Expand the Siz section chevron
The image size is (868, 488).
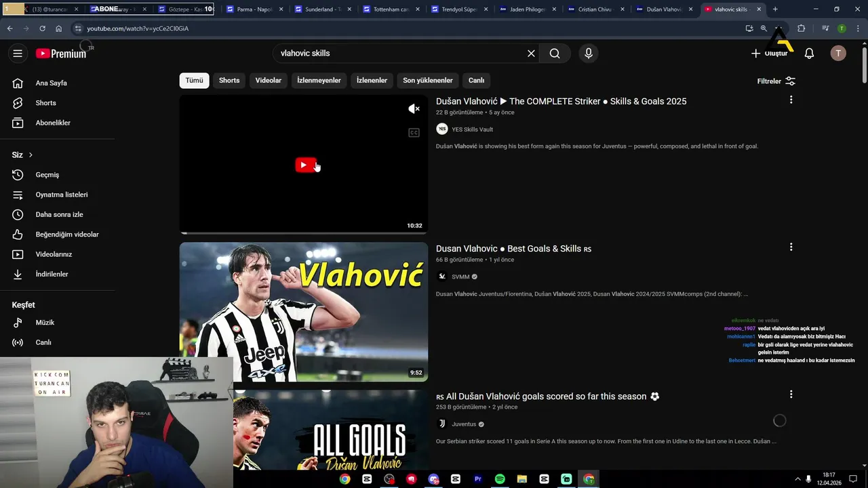(x=31, y=155)
